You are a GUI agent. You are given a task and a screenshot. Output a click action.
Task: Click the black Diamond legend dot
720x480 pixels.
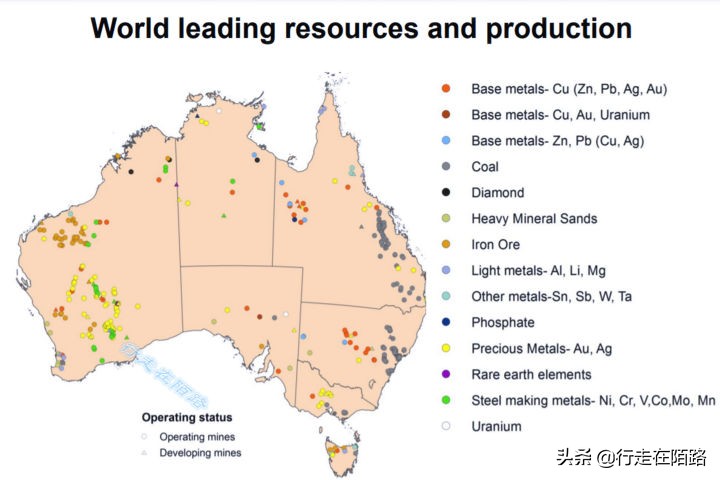(446, 193)
